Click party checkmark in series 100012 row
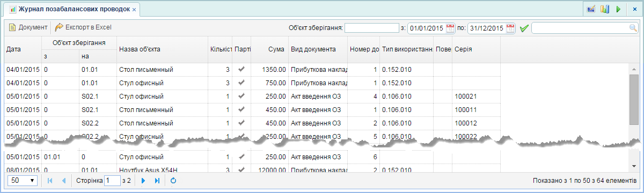This screenshot has height=193, width=644. pos(241,123)
